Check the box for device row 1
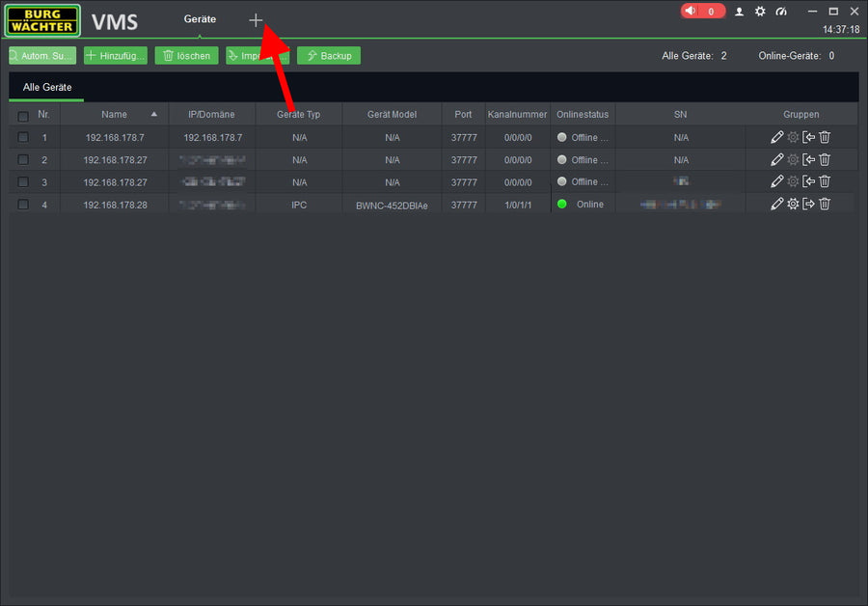This screenshot has width=868, height=606. [23, 137]
